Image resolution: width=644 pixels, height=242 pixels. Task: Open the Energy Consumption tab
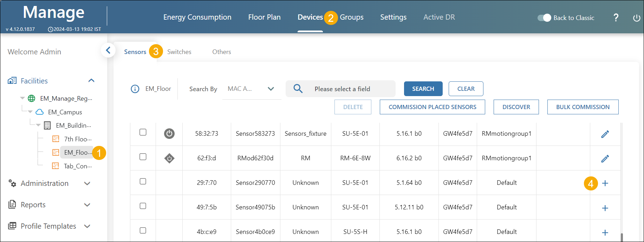197,17
